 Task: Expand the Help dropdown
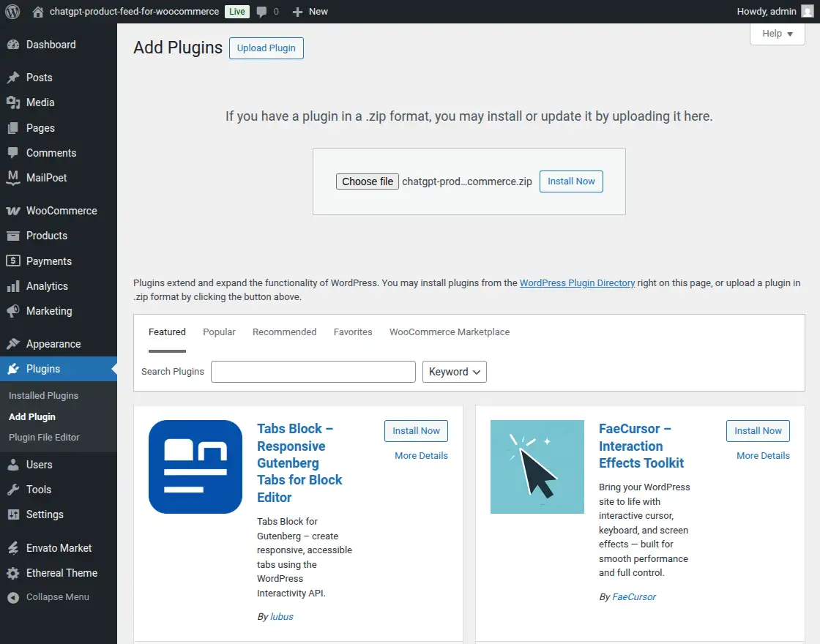pyautogui.click(x=776, y=34)
